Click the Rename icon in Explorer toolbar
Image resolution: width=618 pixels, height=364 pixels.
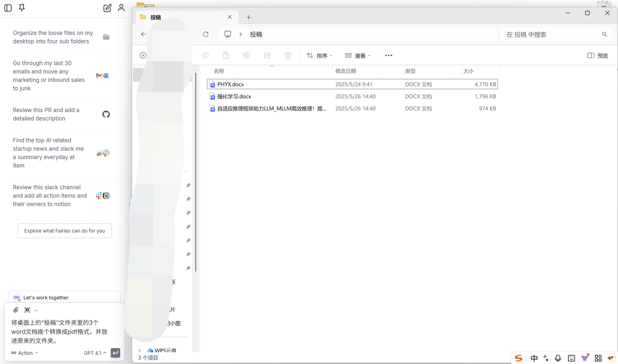247,56
